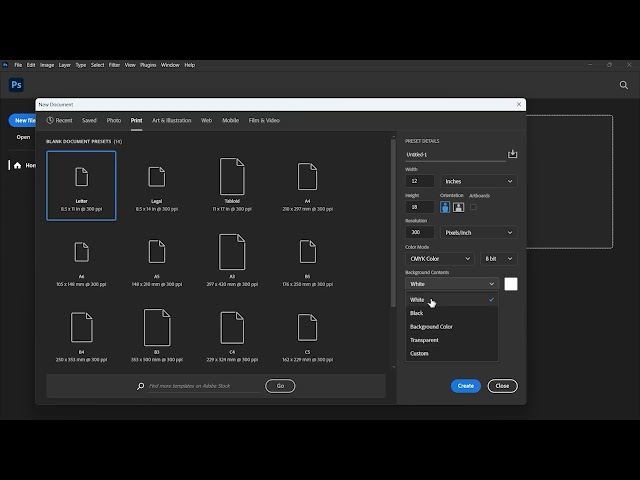Select Custom in the background list
This screenshot has height=480, width=640.
[x=451, y=353]
